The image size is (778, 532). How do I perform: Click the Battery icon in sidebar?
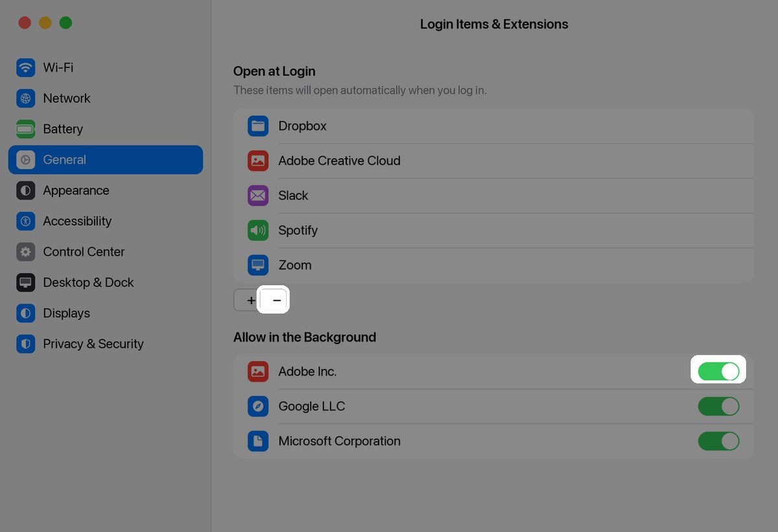(25, 129)
